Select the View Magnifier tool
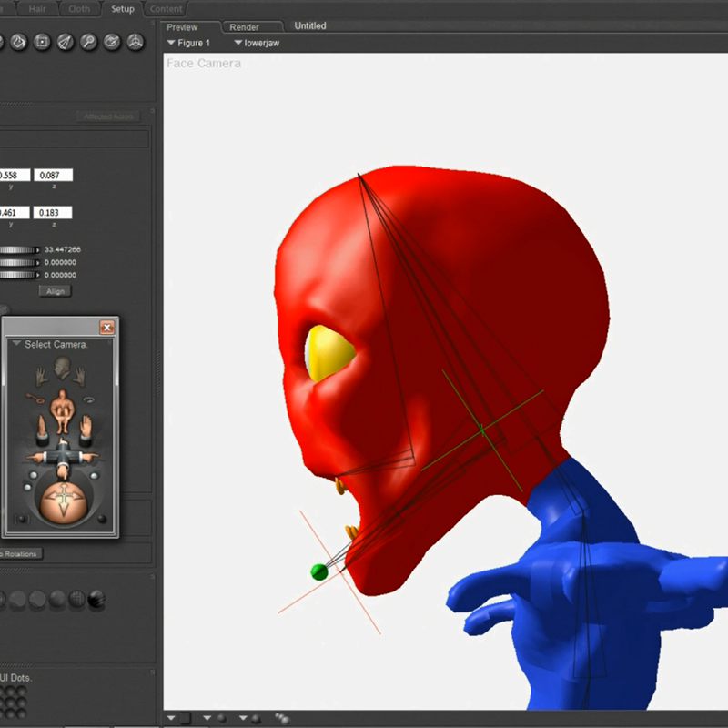 coord(88,42)
